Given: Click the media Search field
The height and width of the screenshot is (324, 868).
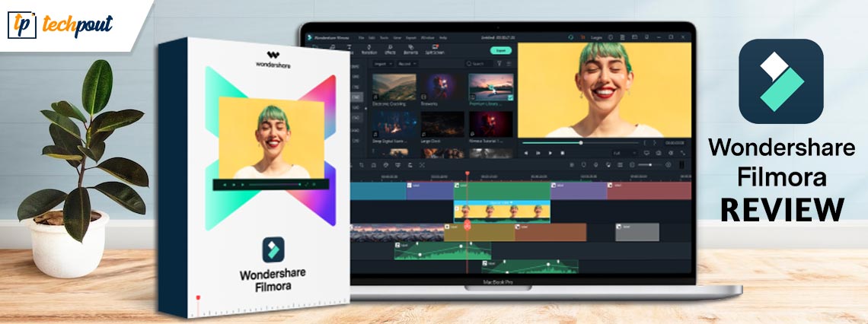Looking at the screenshot, I should click(479, 64).
